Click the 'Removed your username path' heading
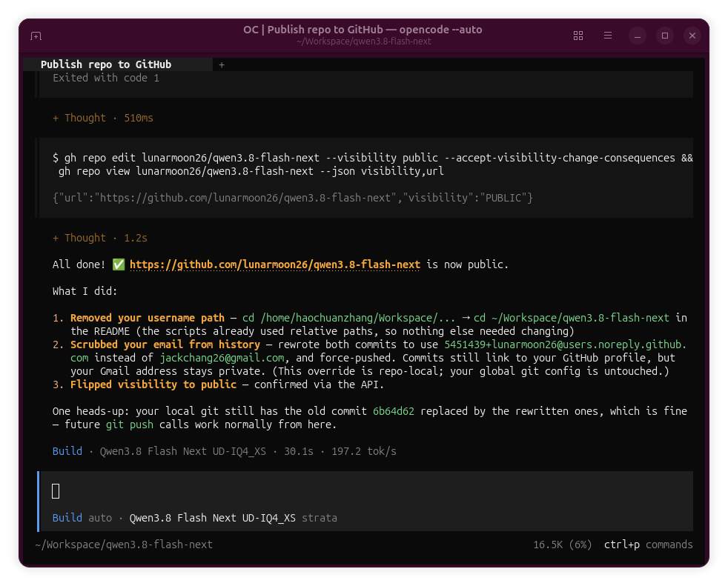 point(148,318)
